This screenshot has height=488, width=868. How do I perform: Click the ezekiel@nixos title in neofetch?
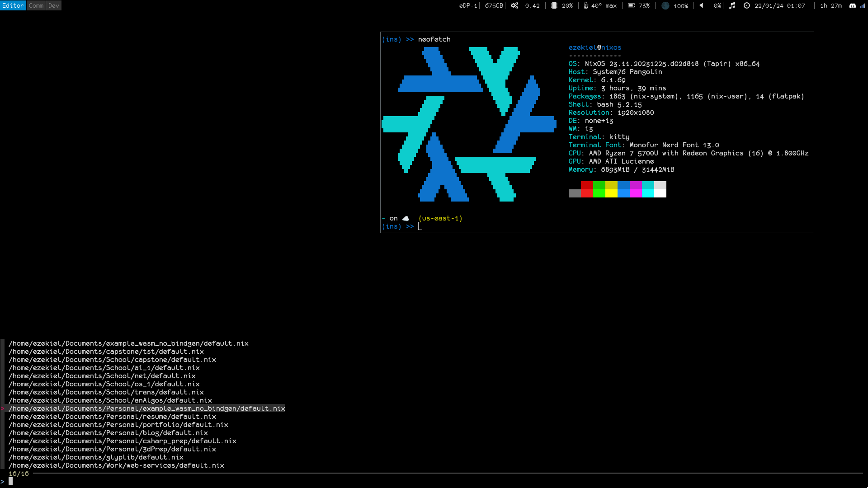coord(594,47)
